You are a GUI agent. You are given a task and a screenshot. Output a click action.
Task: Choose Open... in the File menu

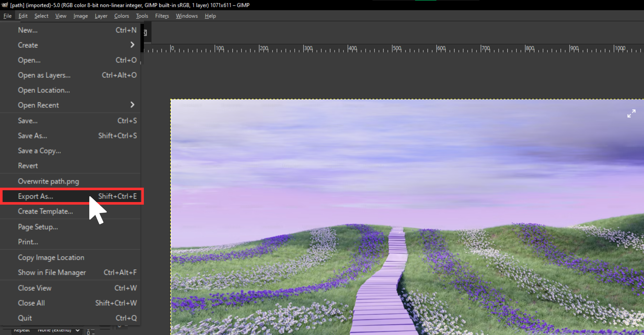pyautogui.click(x=70, y=60)
